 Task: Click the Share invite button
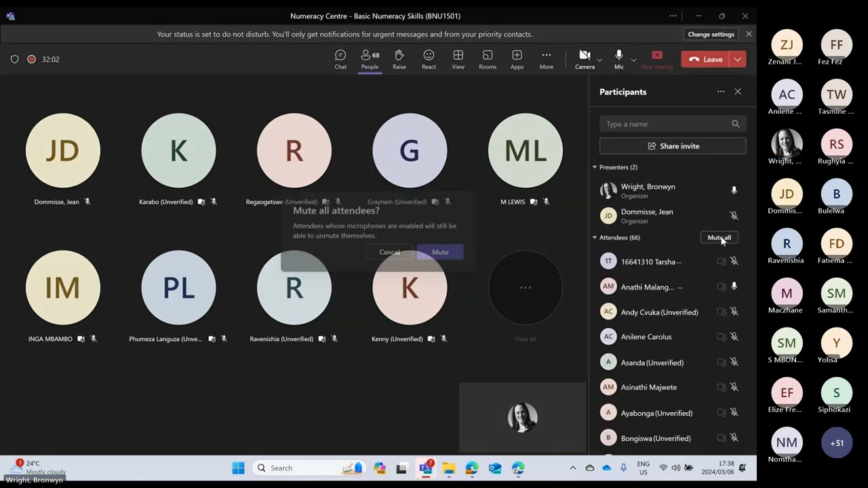point(673,146)
